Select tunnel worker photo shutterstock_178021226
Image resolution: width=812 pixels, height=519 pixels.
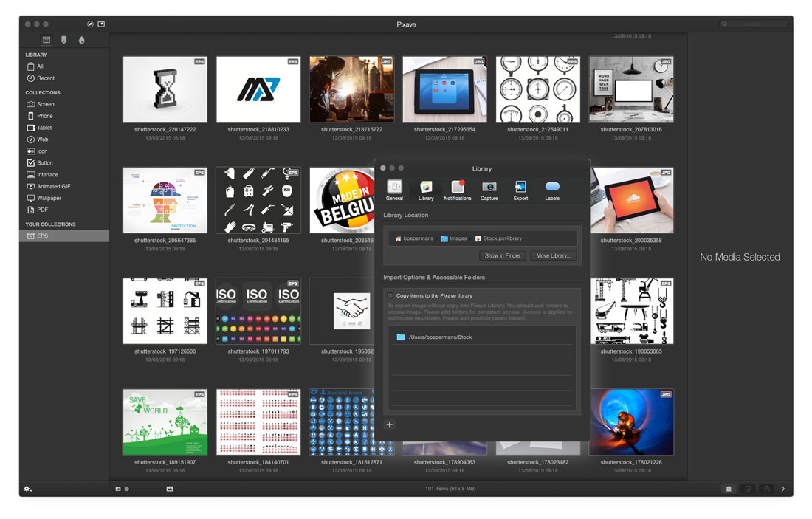click(632, 422)
